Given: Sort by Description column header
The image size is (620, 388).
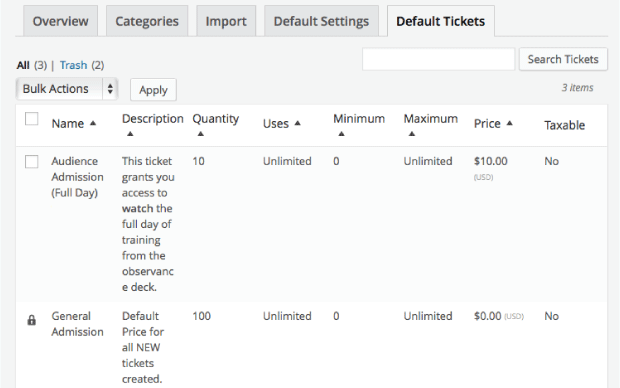Looking at the screenshot, I should pyautogui.click(x=153, y=119).
